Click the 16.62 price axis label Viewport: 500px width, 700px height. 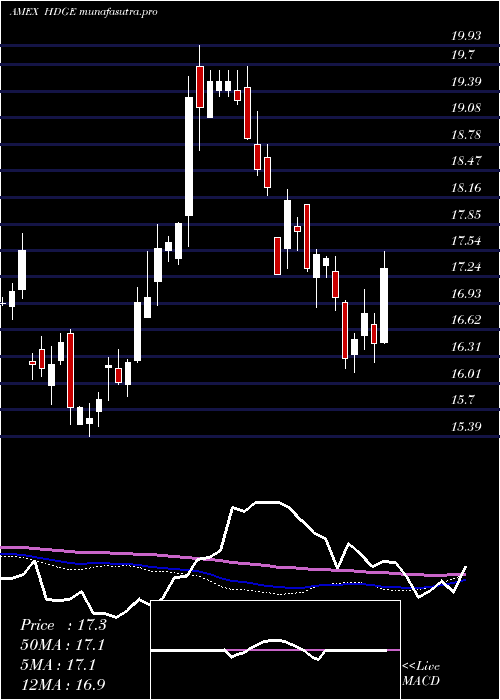[x=466, y=320]
